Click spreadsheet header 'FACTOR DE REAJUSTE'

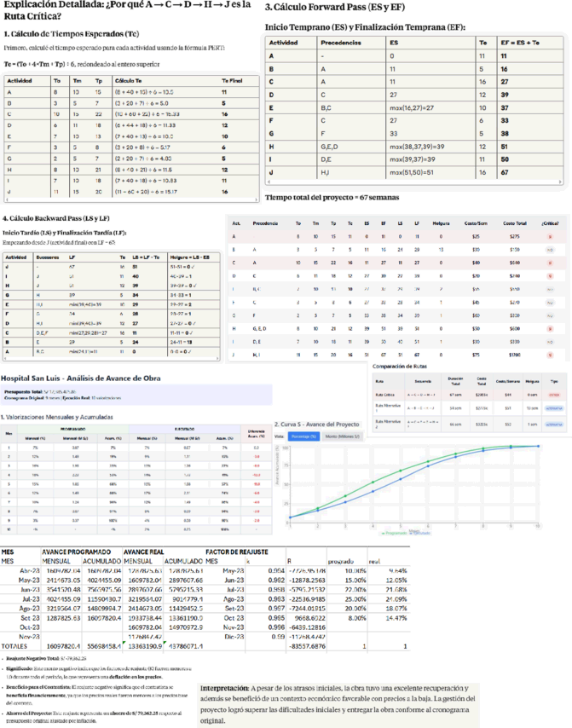237,552
